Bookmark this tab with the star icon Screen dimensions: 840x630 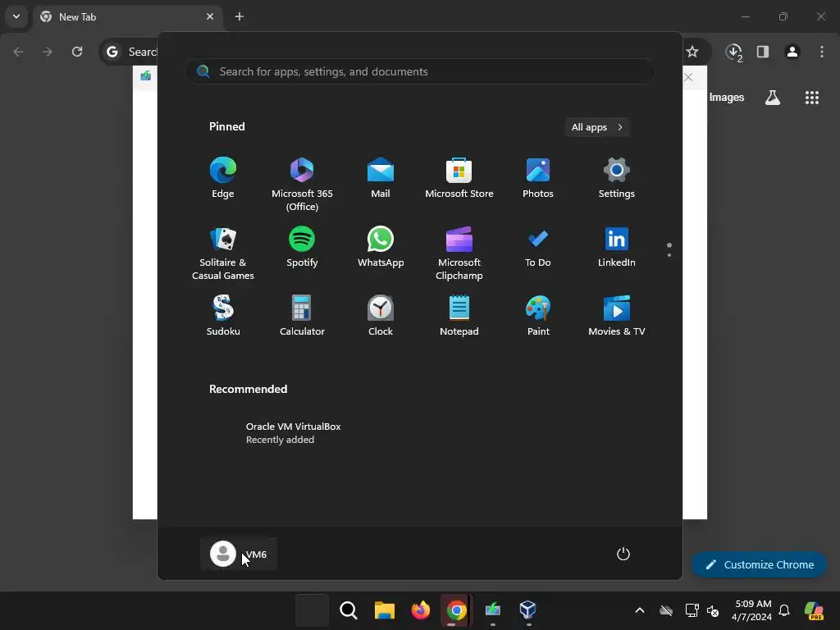tap(692, 52)
